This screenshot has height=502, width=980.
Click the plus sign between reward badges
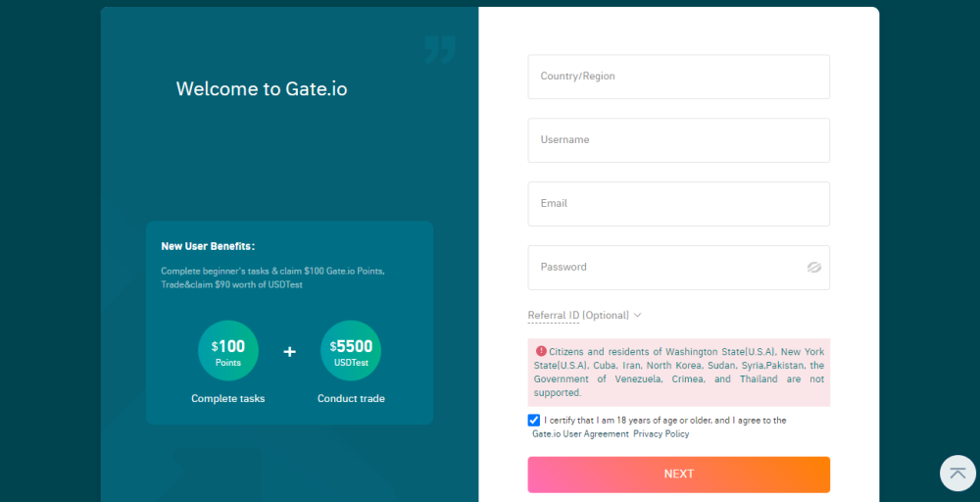(290, 351)
